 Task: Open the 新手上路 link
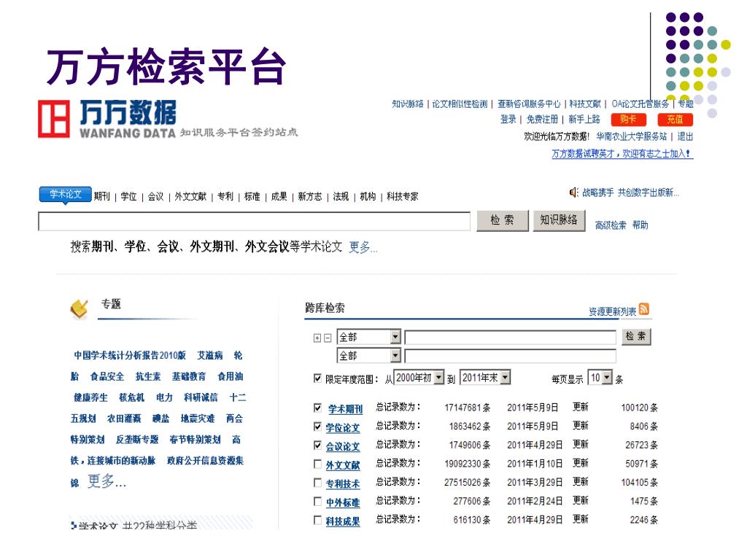click(584, 119)
